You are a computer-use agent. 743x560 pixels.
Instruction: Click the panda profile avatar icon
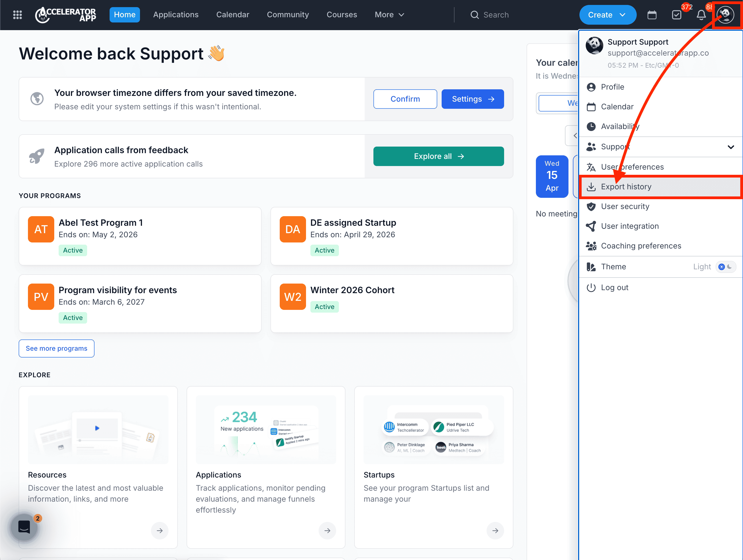(725, 15)
